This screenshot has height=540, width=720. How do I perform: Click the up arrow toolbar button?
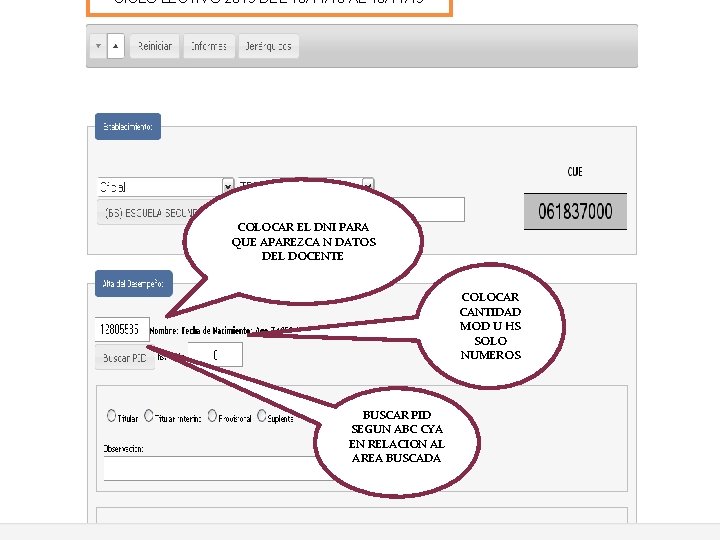coord(116,46)
